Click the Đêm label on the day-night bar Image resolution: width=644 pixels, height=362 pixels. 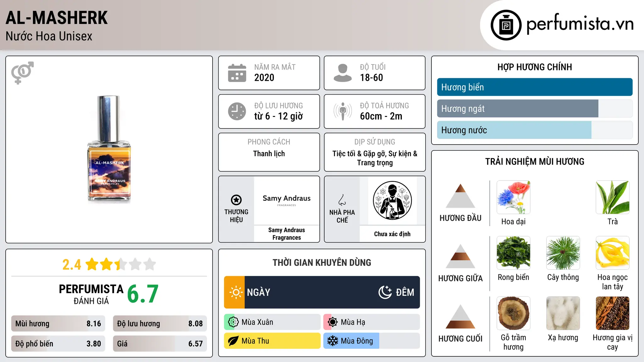tap(405, 293)
